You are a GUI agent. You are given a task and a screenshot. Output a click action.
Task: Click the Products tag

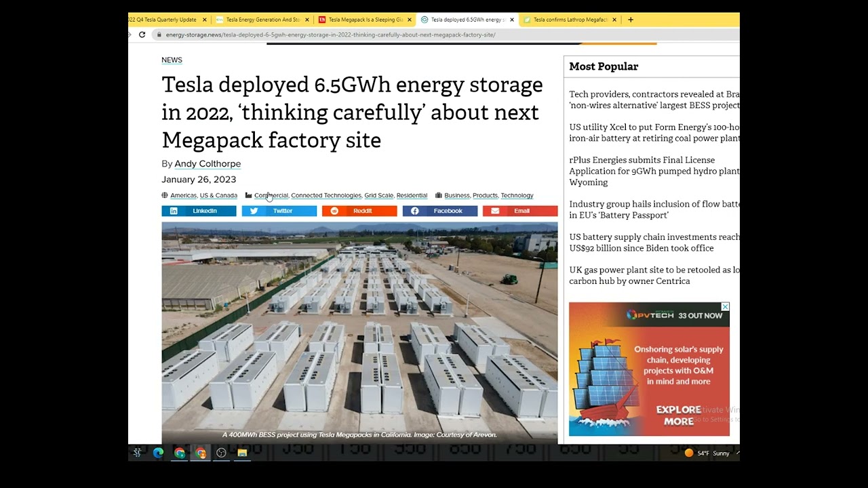tap(485, 195)
